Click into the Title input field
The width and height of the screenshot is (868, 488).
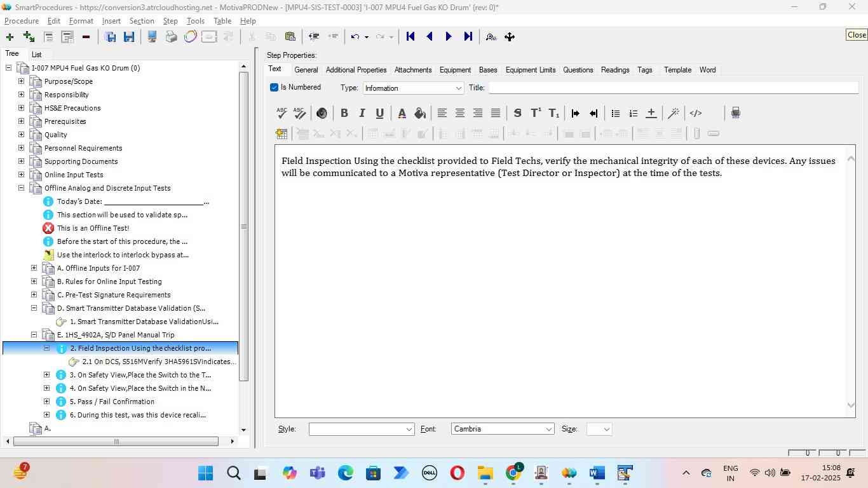pyautogui.click(x=672, y=88)
